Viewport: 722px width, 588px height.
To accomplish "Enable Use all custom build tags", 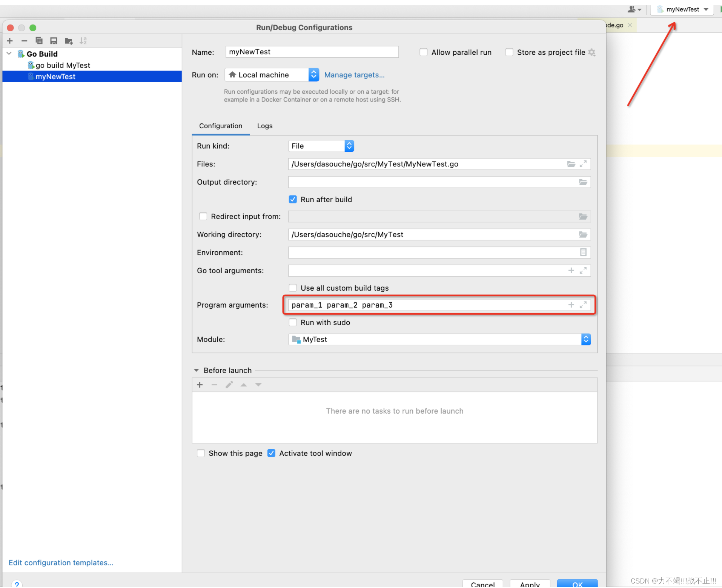I will point(293,288).
